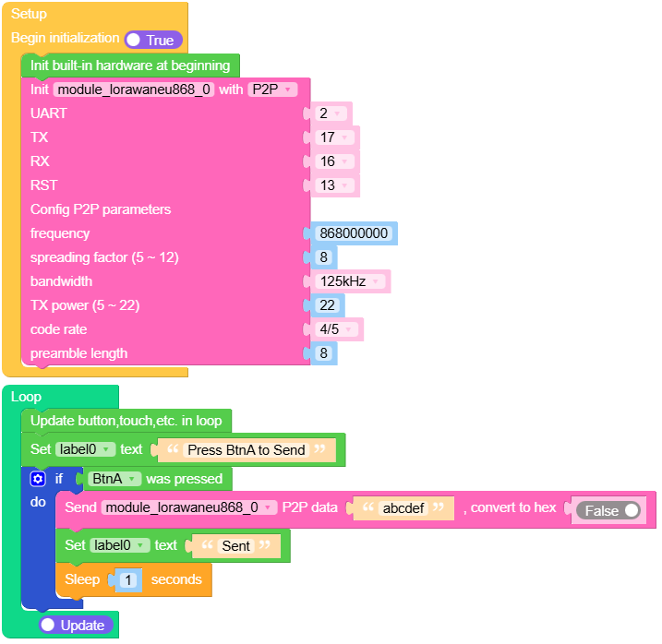
Task: Edit the abcdef P2P data text
Action: 403,507
